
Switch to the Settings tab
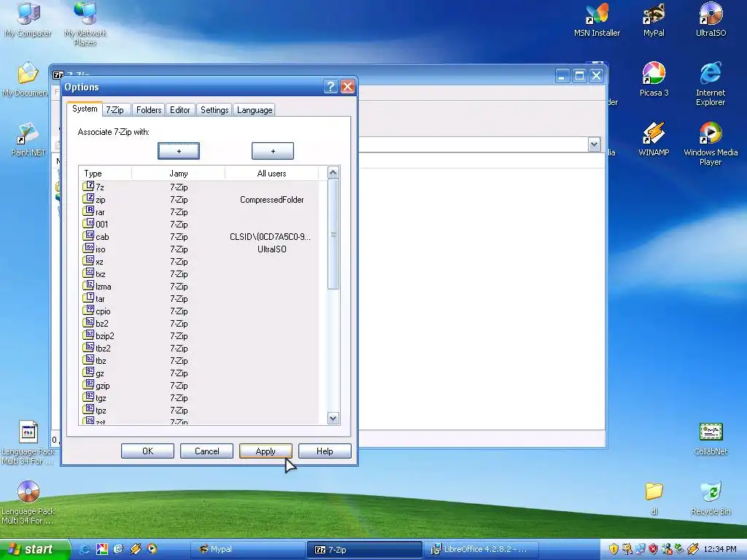click(214, 110)
